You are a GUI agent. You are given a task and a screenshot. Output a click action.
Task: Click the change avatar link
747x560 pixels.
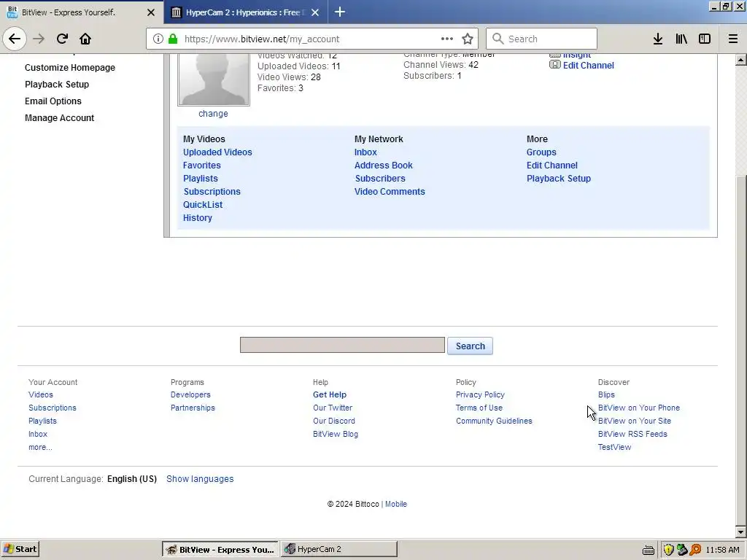coord(213,113)
